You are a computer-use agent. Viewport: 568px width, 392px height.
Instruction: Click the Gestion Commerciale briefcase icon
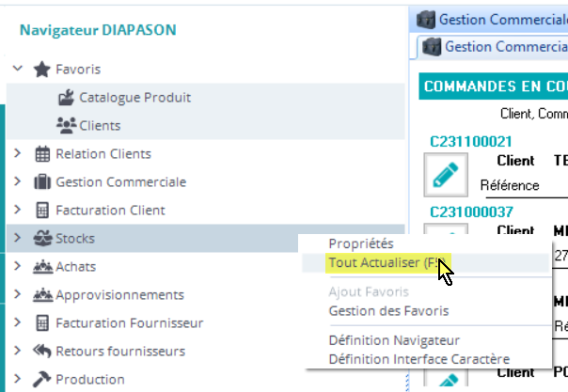tap(41, 181)
